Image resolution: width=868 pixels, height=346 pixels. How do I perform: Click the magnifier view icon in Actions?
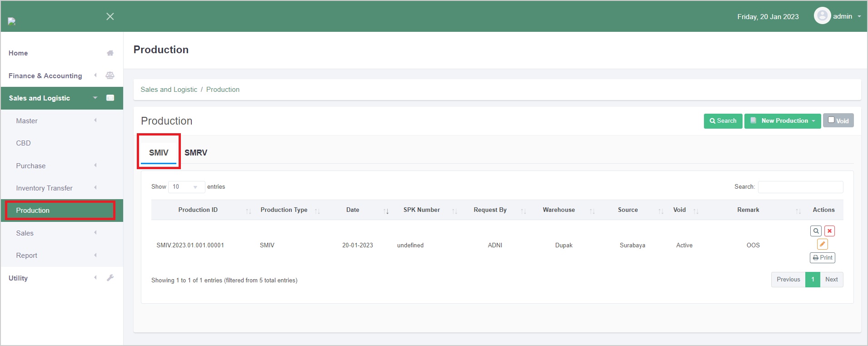point(816,231)
